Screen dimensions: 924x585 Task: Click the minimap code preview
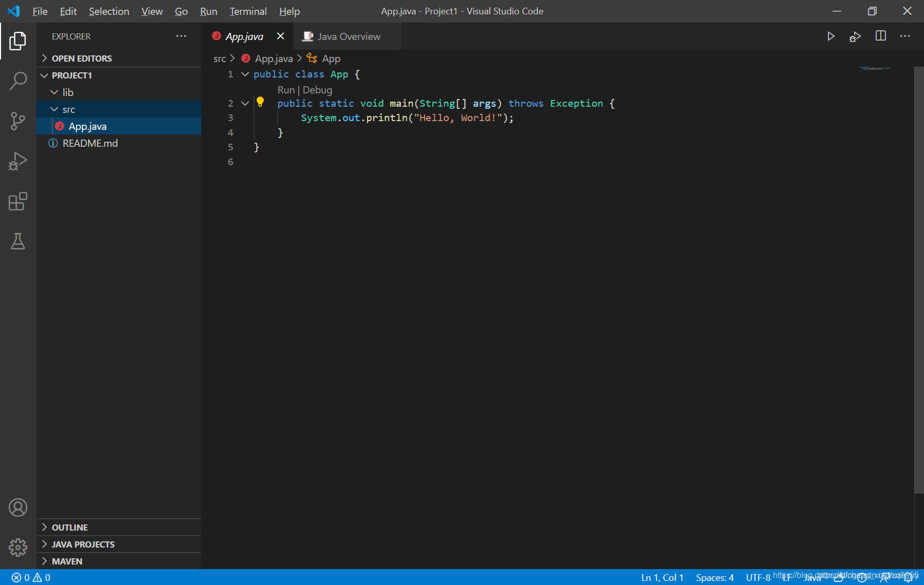click(876, 68)
